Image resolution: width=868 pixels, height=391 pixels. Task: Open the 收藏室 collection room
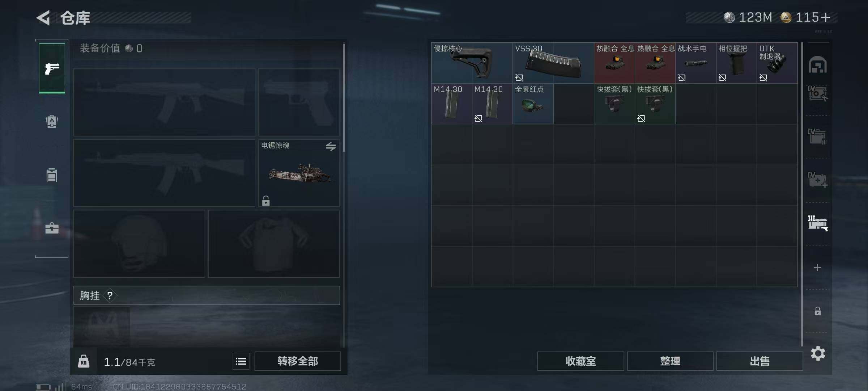point(580,361)
